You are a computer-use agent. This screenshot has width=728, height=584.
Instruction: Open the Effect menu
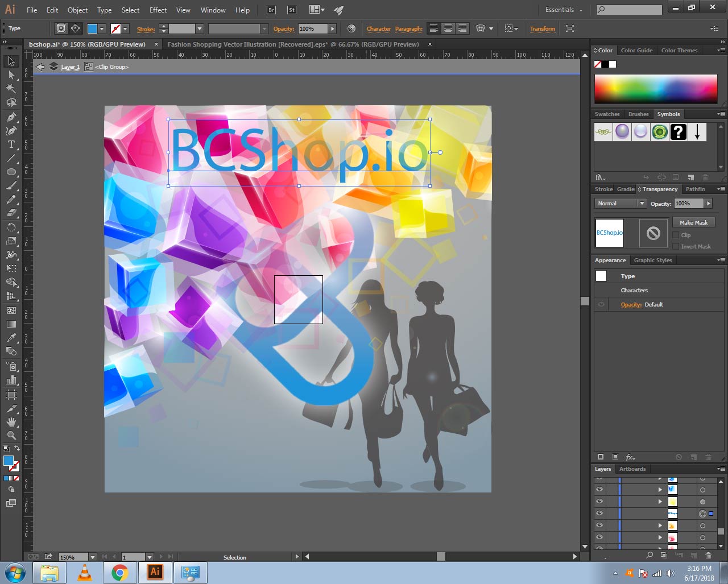pyautogui.click(x=158, y=10)
